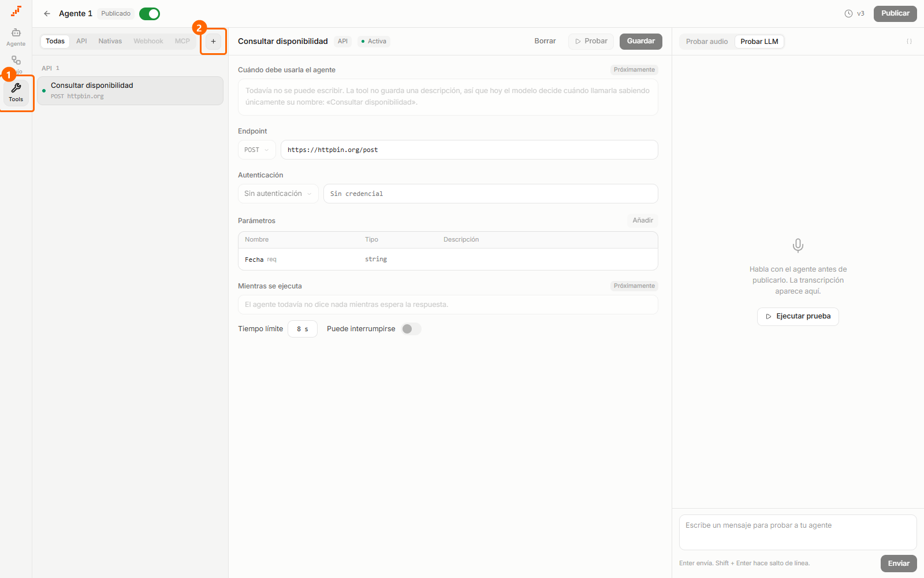The width and height of the screenshot is (924, 578).
Task: Click the Activa status badge
Action: (374, 41)
